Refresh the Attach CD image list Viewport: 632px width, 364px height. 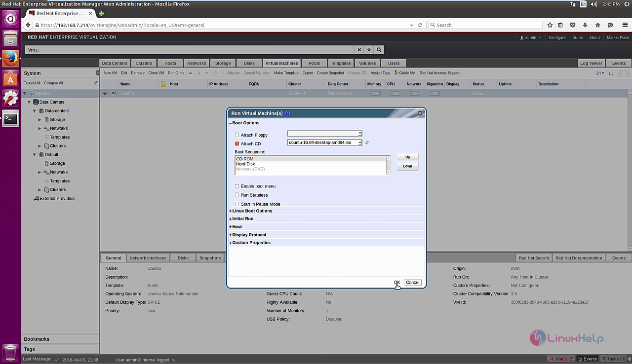[367, 143]
